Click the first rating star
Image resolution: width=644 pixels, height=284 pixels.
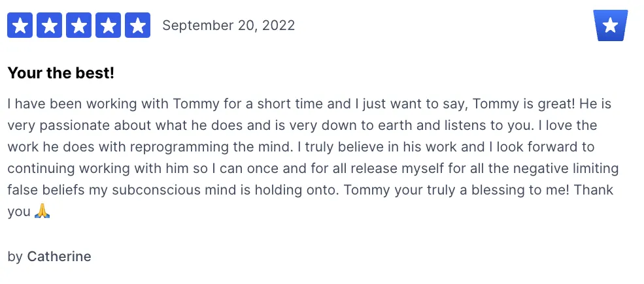coord(20,25)
